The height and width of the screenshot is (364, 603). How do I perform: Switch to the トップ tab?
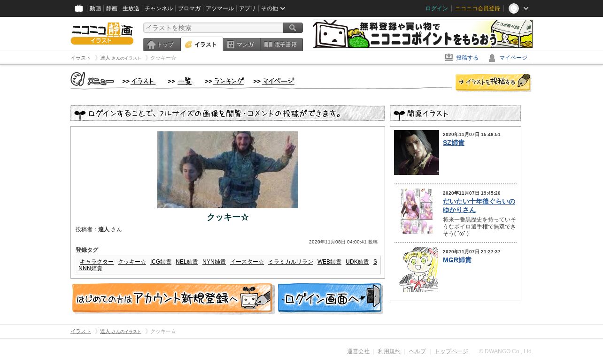coord(162,45)
